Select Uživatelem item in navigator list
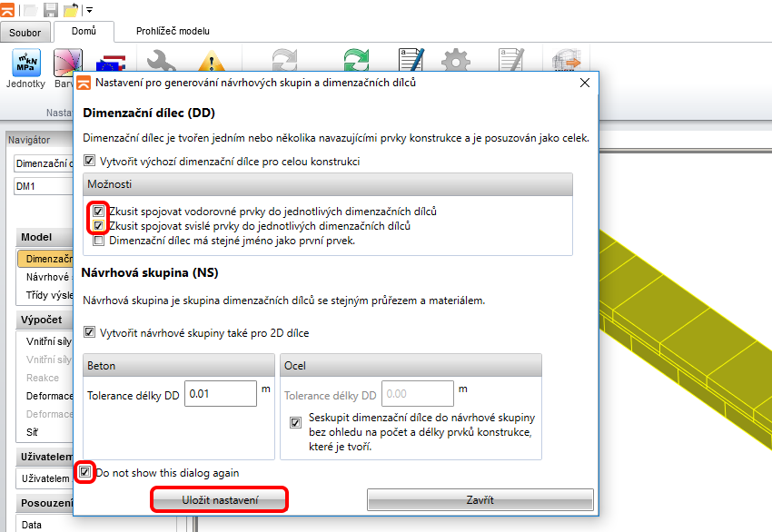 click(x=45, y=478)
